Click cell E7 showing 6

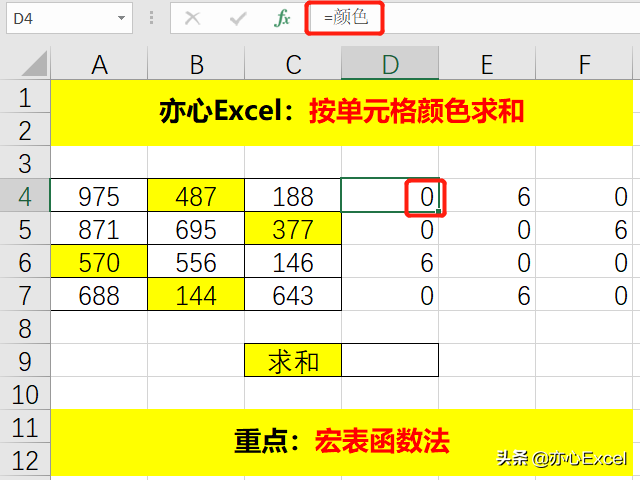pyautogui.click(x=487, y=294)
